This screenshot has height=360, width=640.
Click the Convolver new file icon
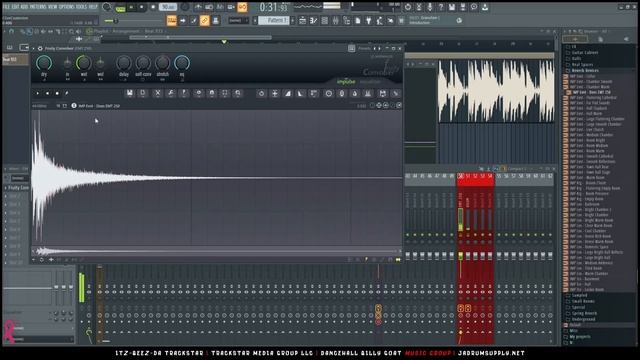click(143, 93)
